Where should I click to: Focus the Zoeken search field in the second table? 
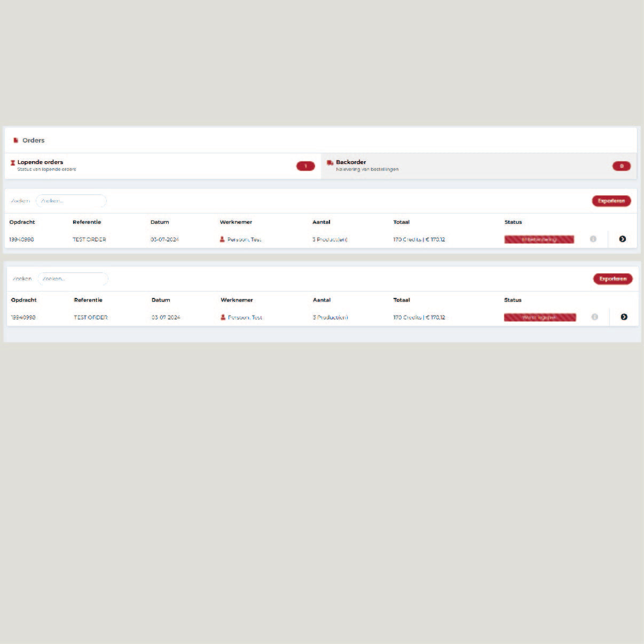click(73, 279)
